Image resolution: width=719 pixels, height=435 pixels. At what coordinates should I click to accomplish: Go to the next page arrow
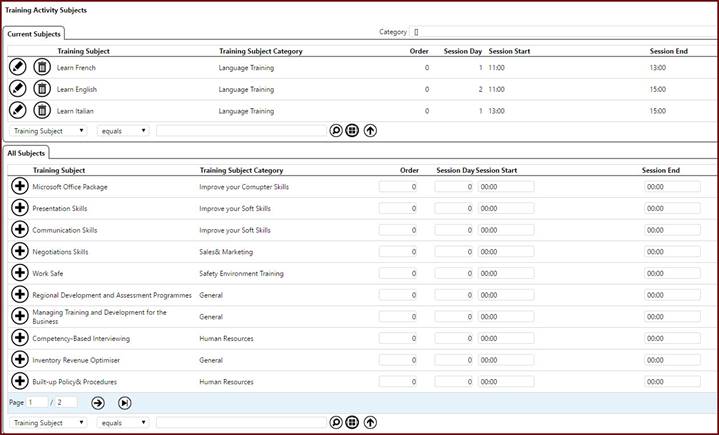97,402
